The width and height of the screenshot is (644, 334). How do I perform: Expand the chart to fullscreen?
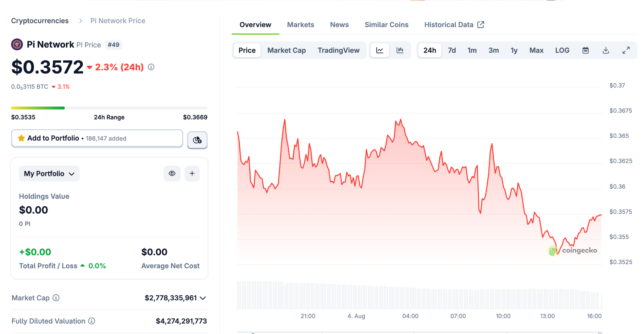coord(626,50)
